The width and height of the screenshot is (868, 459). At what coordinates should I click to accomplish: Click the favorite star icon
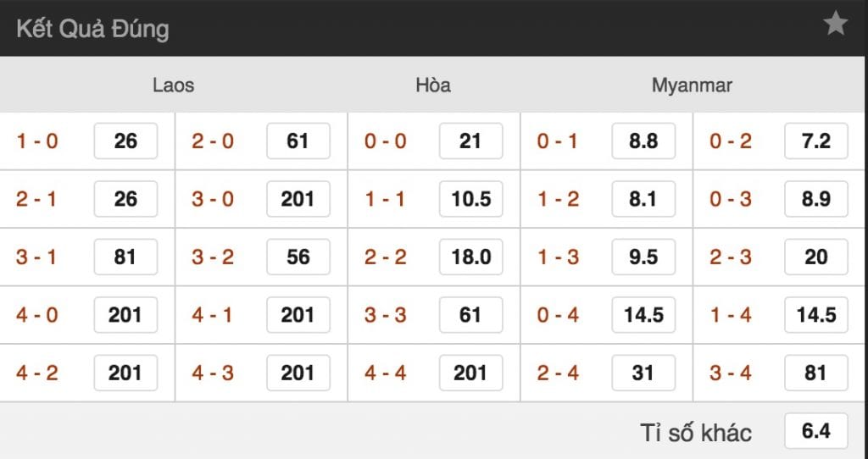click(836, 25)
